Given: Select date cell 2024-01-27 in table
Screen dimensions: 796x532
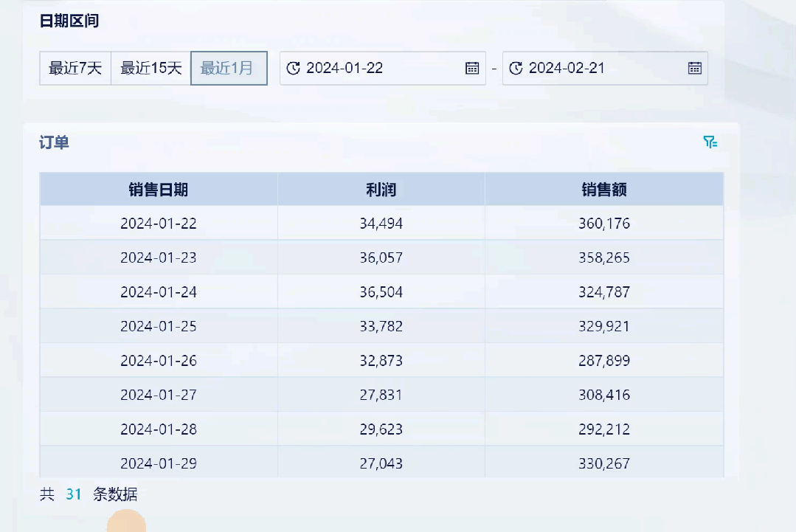Looking at the screenshot, I should (x=159, y=395).
